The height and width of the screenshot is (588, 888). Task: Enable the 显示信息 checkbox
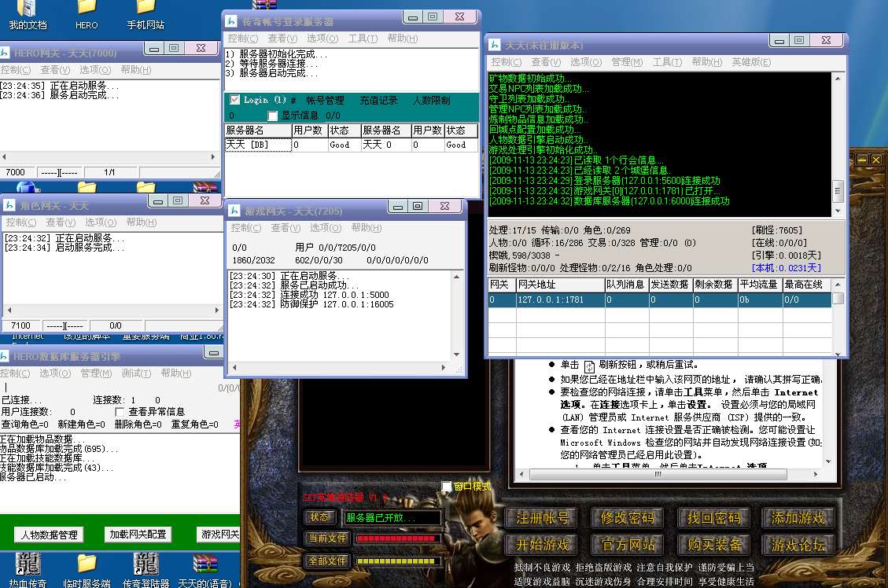click(273, 116)
